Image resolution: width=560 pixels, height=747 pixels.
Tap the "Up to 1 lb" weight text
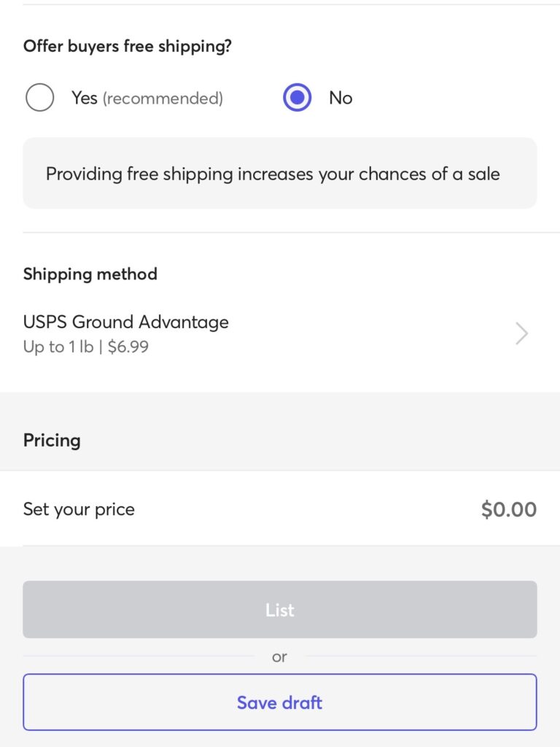(x=58, y=347)
